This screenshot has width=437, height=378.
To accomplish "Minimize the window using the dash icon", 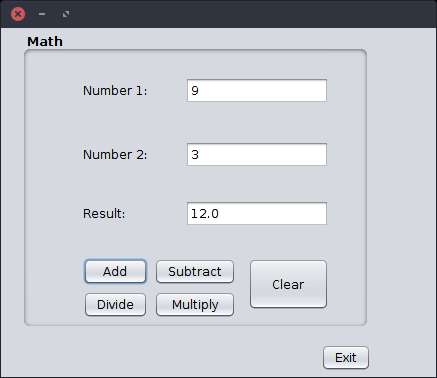I will (42, 14).
